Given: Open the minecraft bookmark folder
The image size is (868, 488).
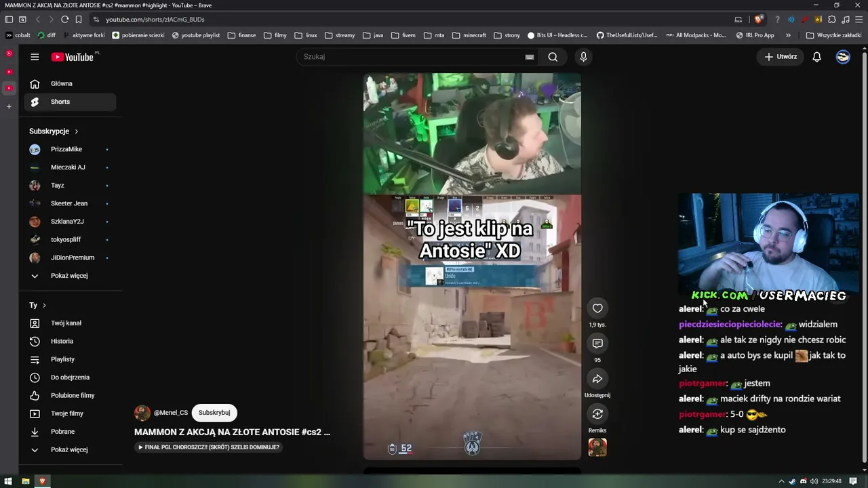Looking at the screenshot, I should (x=469, y=35).
